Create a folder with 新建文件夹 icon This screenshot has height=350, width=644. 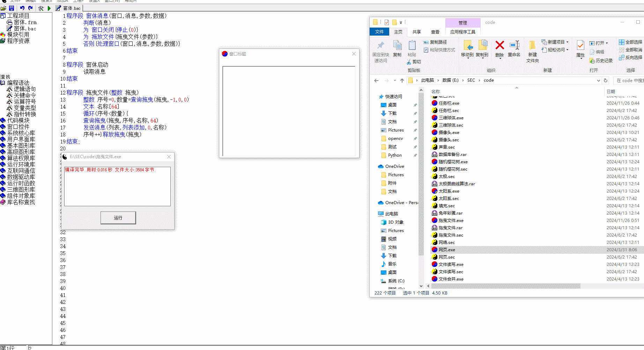coord(532,45)
